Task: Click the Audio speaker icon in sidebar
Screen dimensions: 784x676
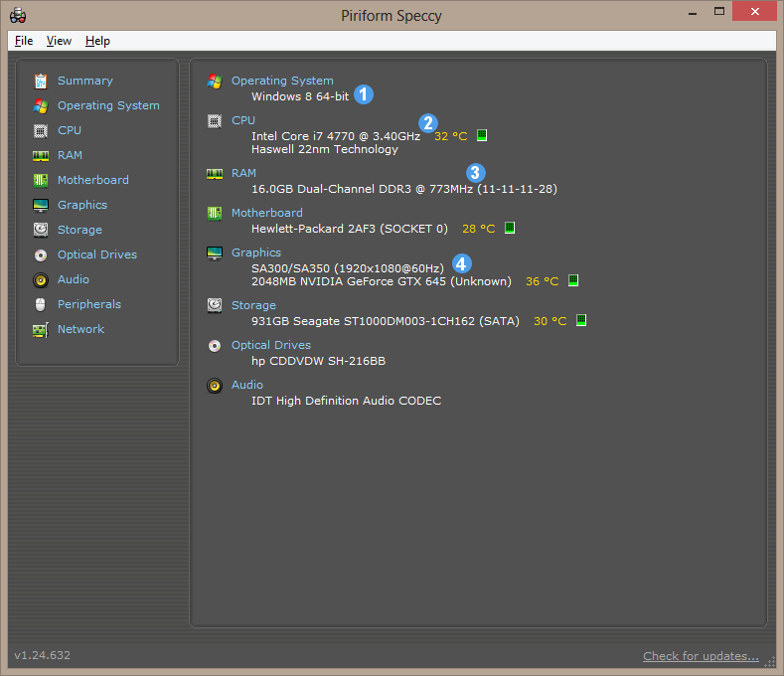Action: pos(41,279)
